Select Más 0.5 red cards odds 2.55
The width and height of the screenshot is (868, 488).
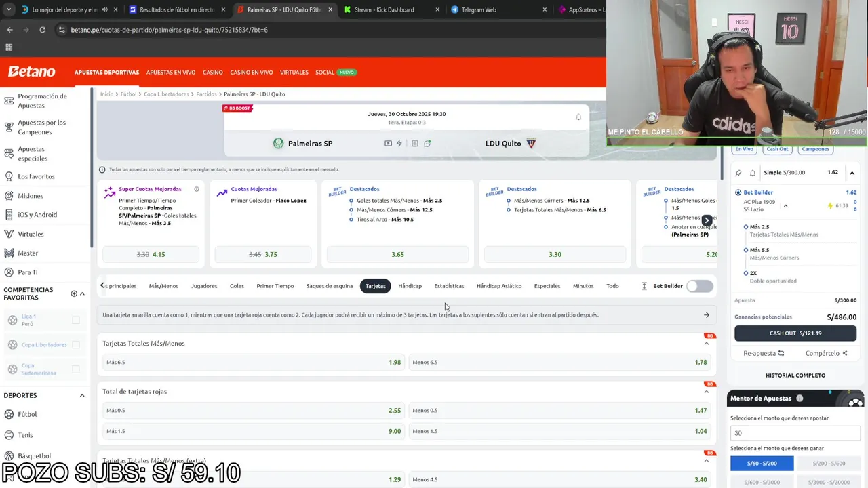pyautogui.click(x=253, y=411)
